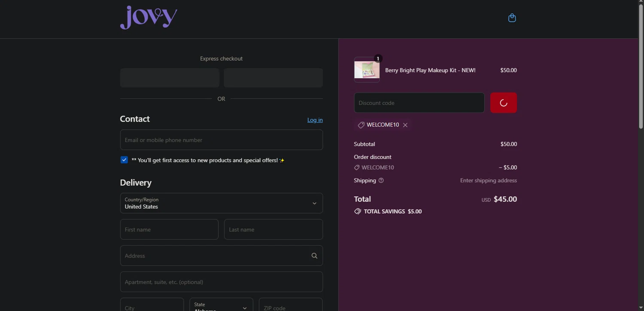Click the WELCOME10 order discount tag icon
This screenshot has width=644, height=311.
pyautogui.click(x=357, y=168)
